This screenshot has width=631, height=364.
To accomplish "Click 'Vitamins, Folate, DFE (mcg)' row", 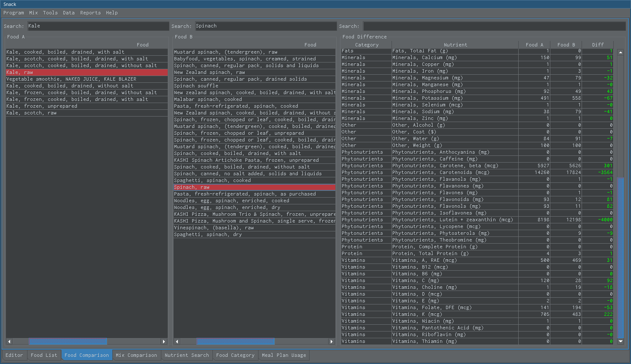I will pos(477,308).
